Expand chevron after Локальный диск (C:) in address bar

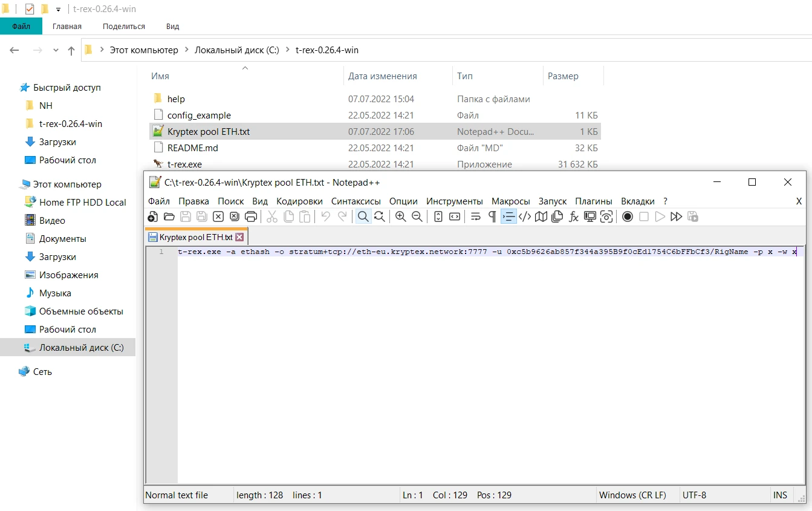coord(287,50)
